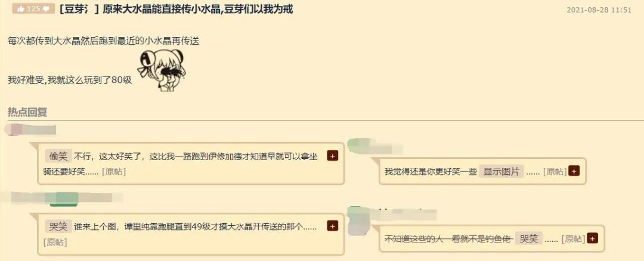Open the cartoon girl emoticon image
Screen dimensions: 644x261
(162, 69)
